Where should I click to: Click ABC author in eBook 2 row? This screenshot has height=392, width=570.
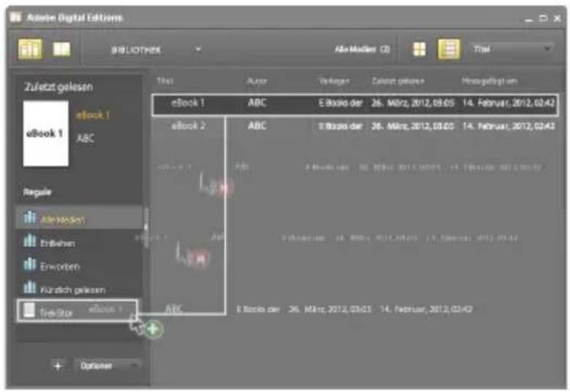[x=257, y=126]
